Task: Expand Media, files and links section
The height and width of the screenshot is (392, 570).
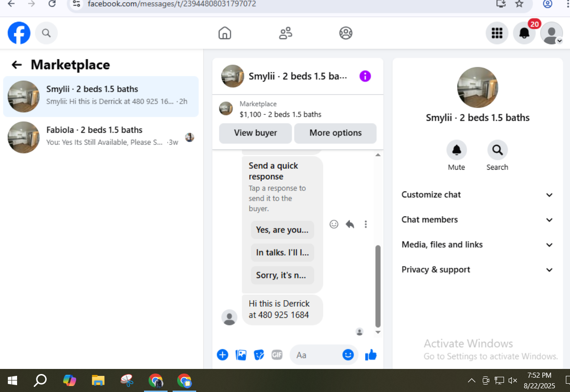Action: click(478, 244)
